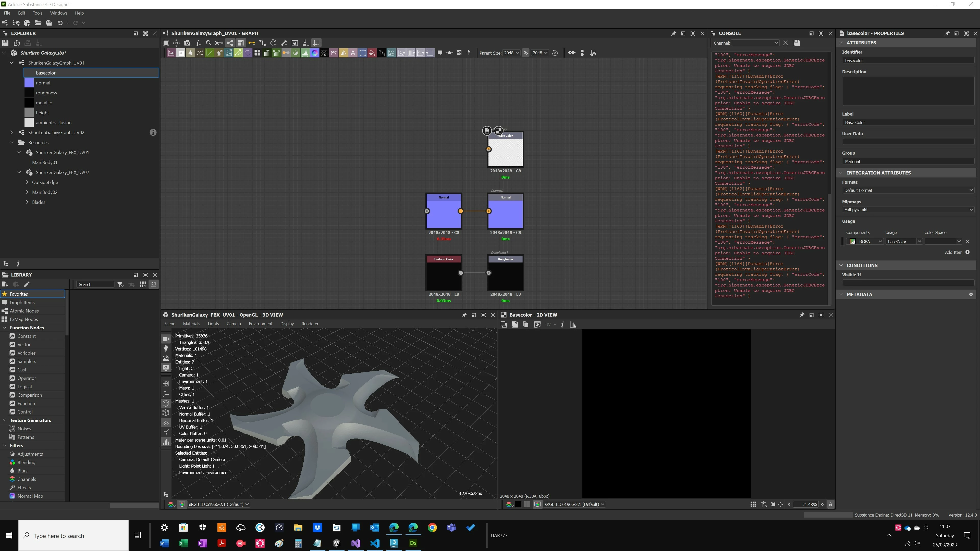This screenshot has height=551, width=980.
Task: Open the Mipmaps Full pyramid dropdown
Action: tap(908, 209)
